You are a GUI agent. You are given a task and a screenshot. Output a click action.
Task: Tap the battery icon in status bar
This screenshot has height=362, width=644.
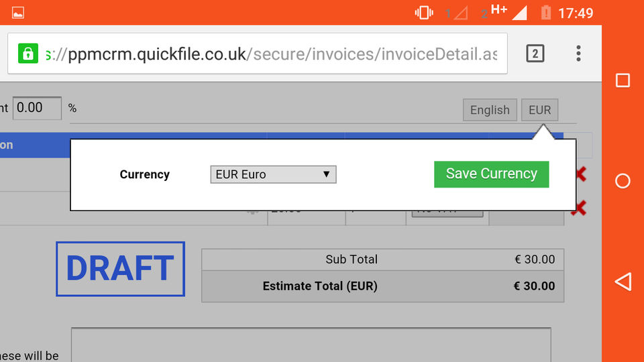pyautogui.click(x=545, y=13)
